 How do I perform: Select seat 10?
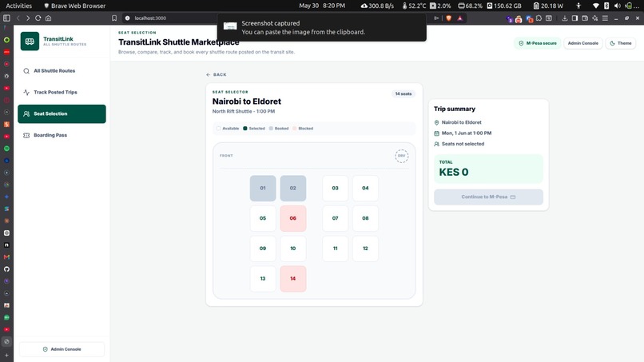click(x=293, y=249)
